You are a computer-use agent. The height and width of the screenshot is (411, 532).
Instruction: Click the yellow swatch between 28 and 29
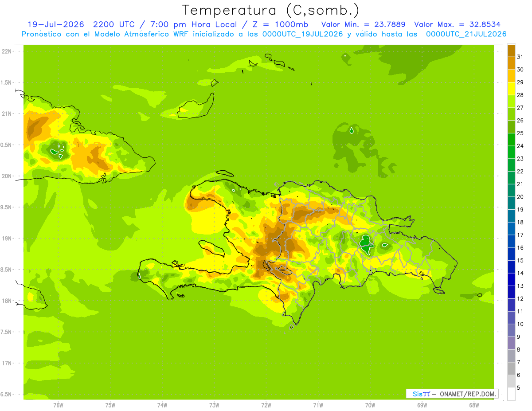[x=511, y=89]
